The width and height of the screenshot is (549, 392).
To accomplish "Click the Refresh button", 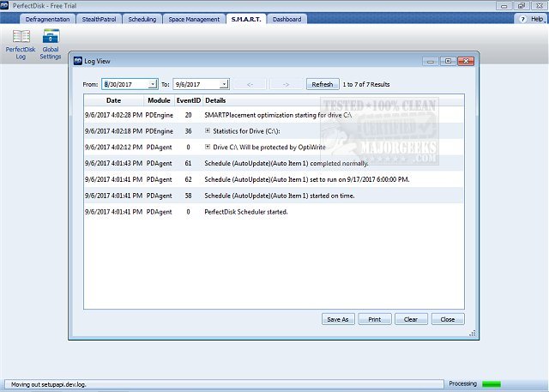I will coord(323,84).
